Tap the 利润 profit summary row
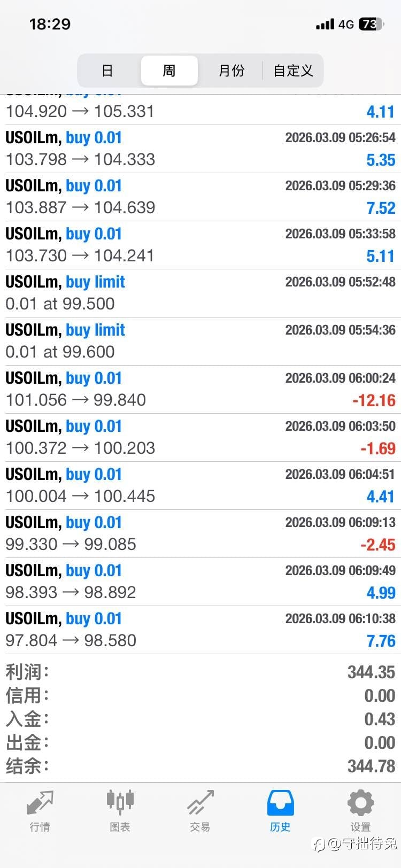The width and height of the screenshot is (401, 868). (200, 672)
